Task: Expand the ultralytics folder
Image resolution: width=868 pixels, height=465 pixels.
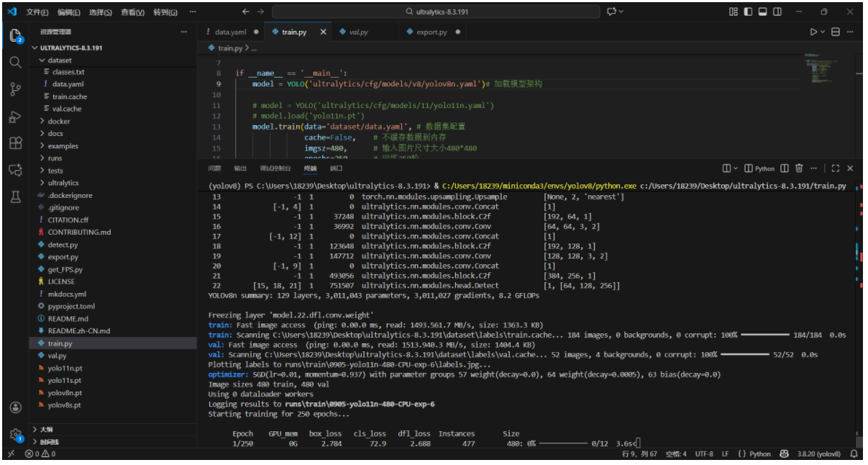Action: pyautogui.click(x=112, y=183)
